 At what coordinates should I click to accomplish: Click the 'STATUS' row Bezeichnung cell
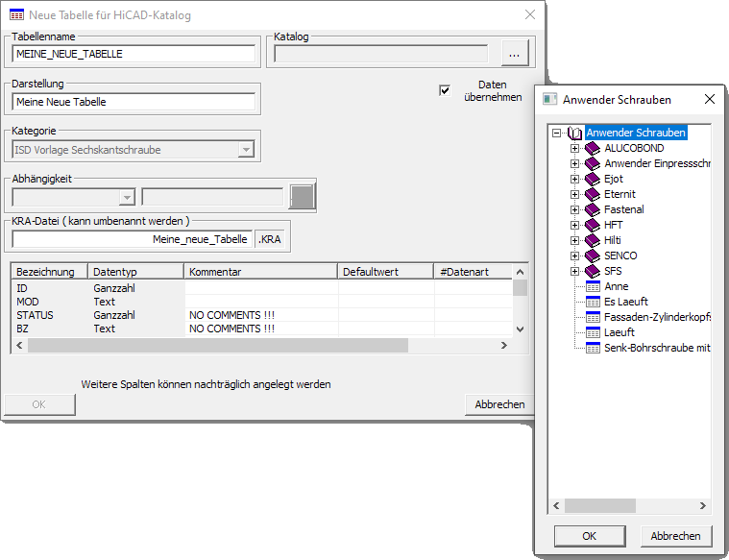[50, 315]
